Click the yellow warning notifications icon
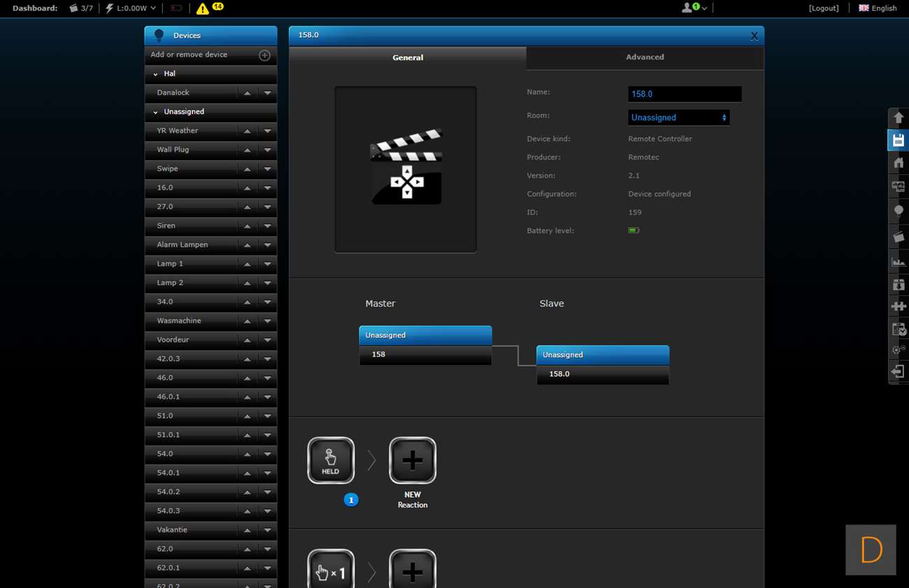The width and height of the screenshot is (909, 588). 202,8
